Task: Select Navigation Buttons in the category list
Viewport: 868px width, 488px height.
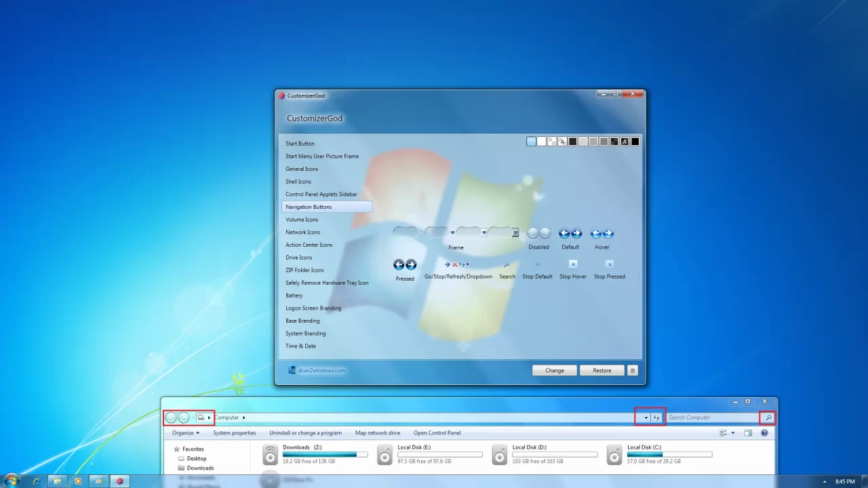Action: 309,207
